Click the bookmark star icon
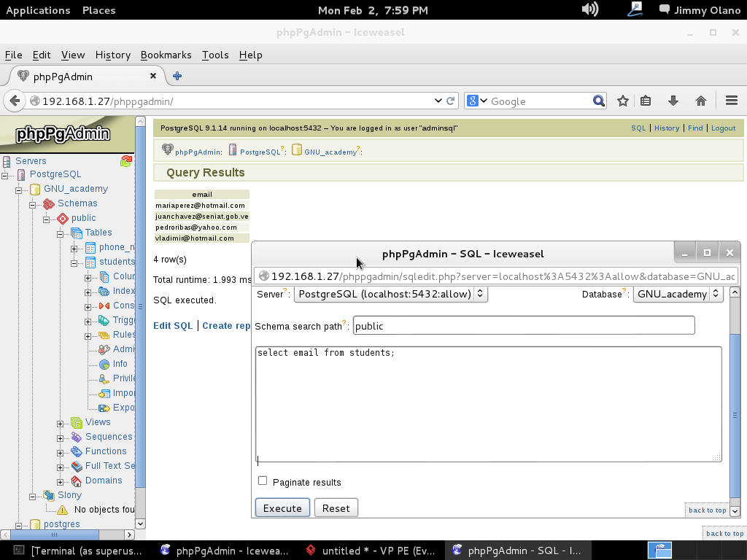The width and height of the screenshot is (747, 560). tap(622, 101)
